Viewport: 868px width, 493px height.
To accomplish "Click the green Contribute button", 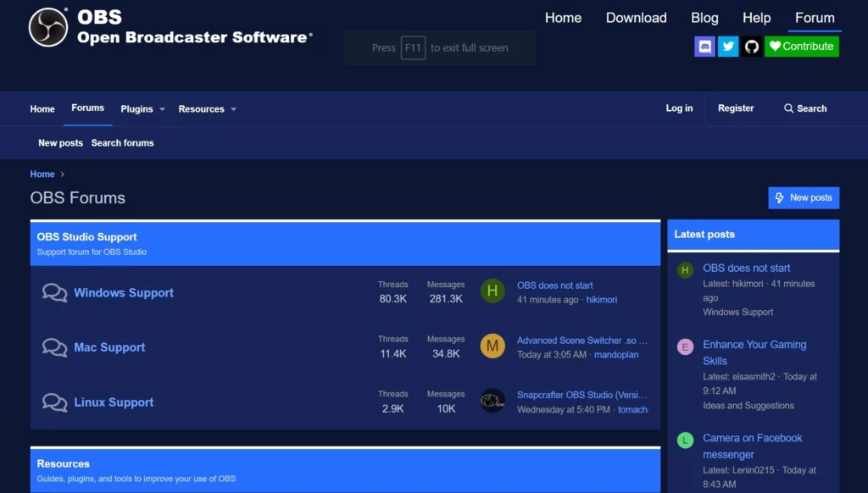I will click(x=801, y=47).
